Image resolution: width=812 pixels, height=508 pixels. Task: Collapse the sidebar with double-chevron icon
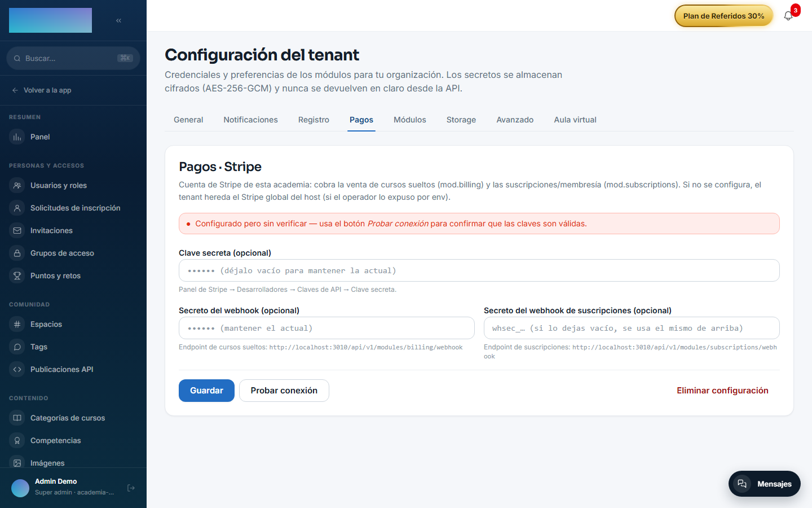pyautogui.click(x=118, y=20)
